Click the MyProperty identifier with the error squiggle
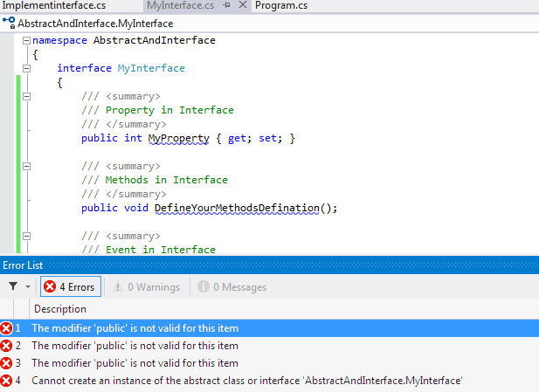This screenshot has height=392, width=539. 179,139
